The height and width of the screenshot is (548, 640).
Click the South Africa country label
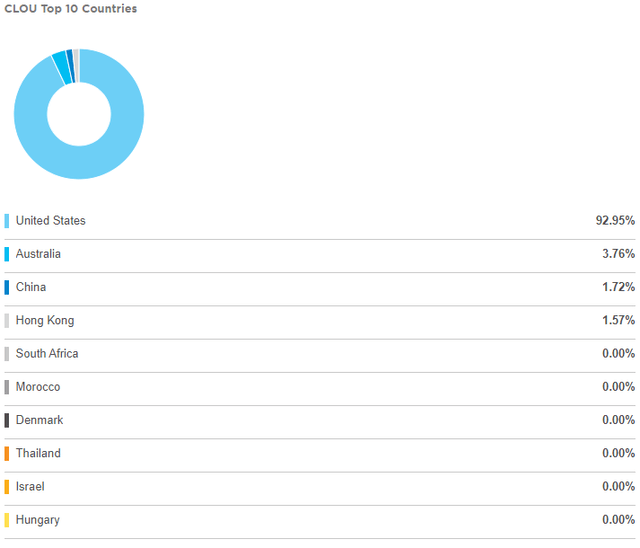click(x=47, y=354)
